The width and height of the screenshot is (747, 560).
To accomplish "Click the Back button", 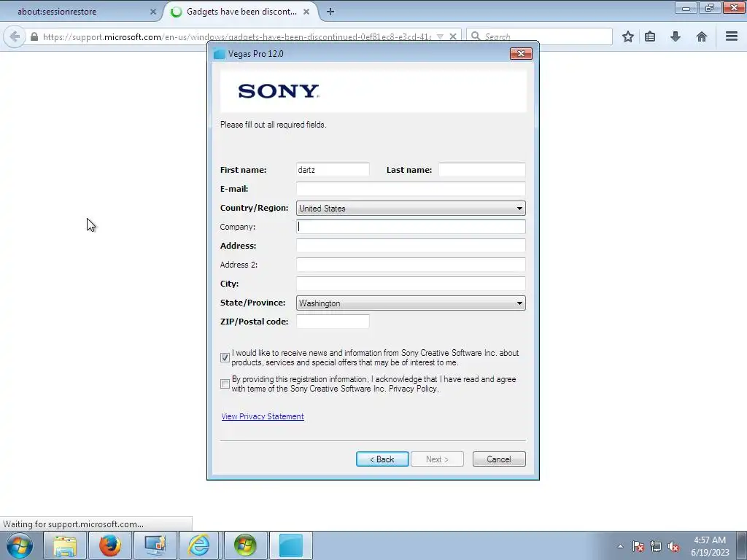I will (382, 459).
